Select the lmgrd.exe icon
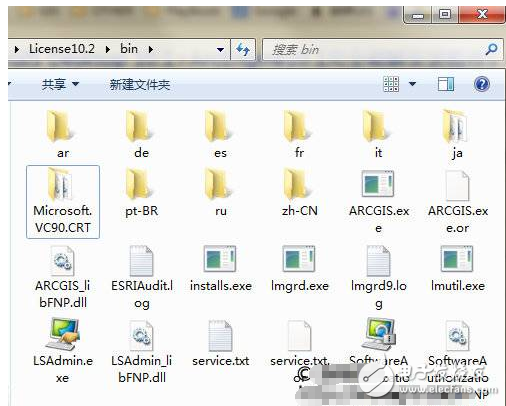Viewport: 506px width, 406px height. tap(299, 259)
